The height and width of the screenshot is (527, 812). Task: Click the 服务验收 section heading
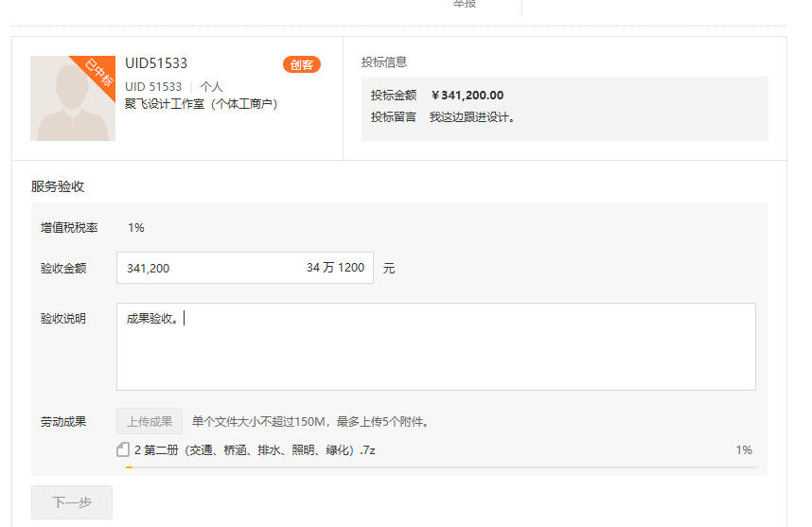click(x=58, y=186)
